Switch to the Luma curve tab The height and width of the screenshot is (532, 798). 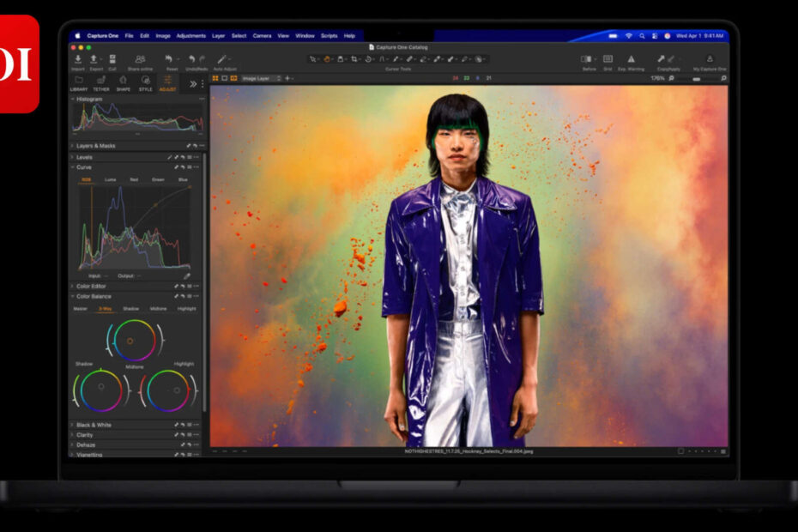110,179
